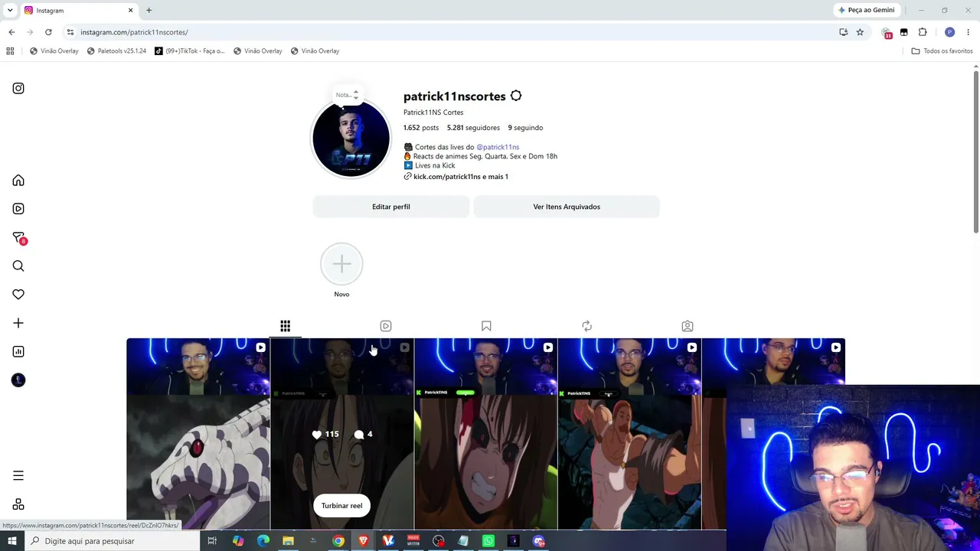This screenshot has height=551, width=980.
Task: Click the install app icon in address bar
Action: [x=843, y=32]
